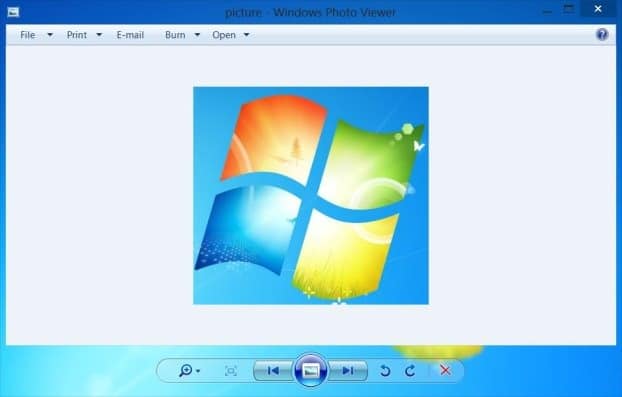
Task: Minimize the Photo Viewer window
Action: [x=547, y=12]
